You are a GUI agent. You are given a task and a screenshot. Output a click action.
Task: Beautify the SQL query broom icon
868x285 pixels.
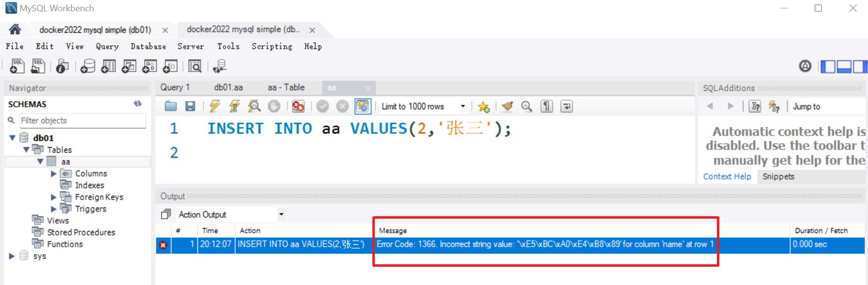coord(507,106)
